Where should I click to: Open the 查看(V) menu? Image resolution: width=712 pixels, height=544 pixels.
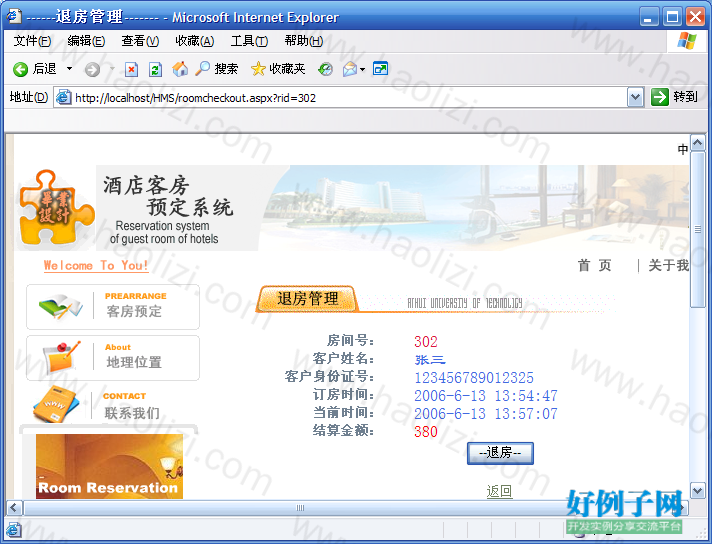pyautogui.click(x=140, y=41)
